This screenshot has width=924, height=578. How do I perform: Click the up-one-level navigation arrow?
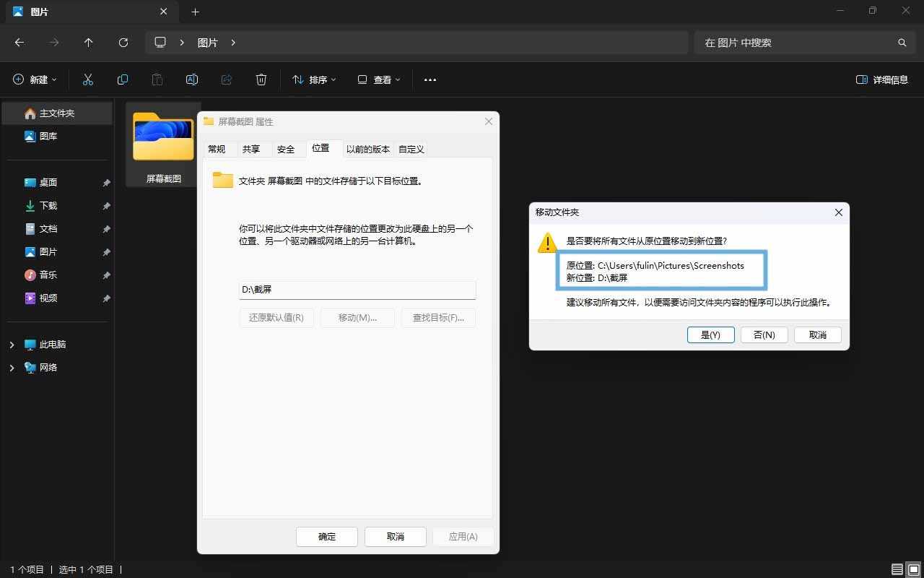(x=88, y=43)
